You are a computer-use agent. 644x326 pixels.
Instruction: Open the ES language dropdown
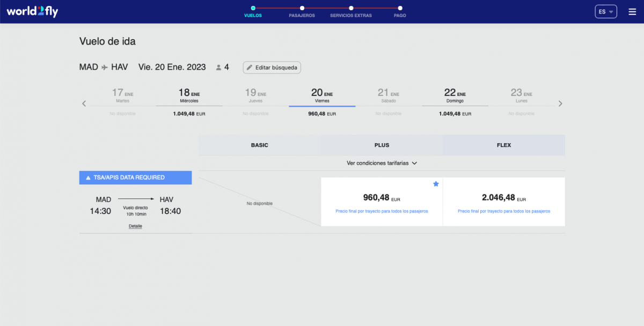[606, 12]
